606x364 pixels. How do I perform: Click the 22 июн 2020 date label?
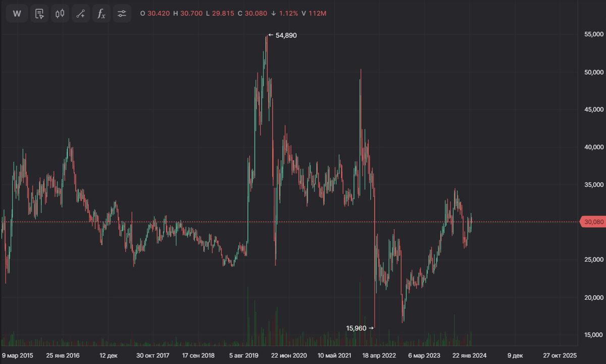click(x=290, y=355)
